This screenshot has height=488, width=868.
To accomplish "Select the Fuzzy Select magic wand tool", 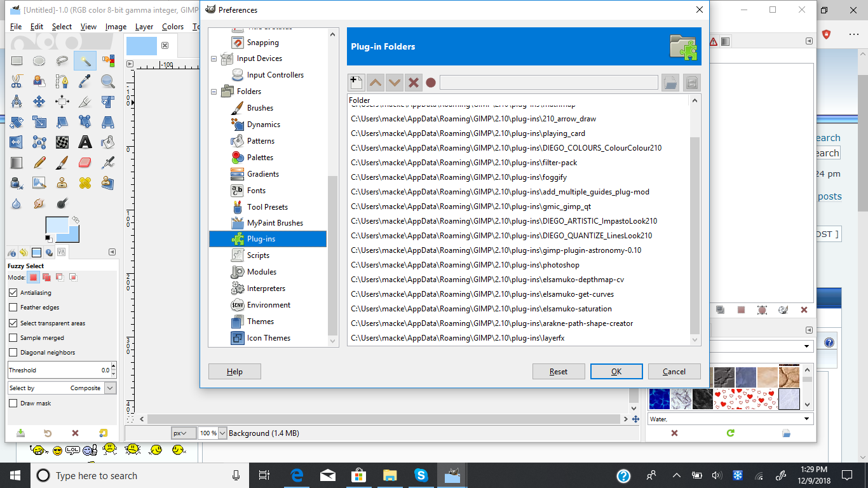I will (x=85, y=61).
